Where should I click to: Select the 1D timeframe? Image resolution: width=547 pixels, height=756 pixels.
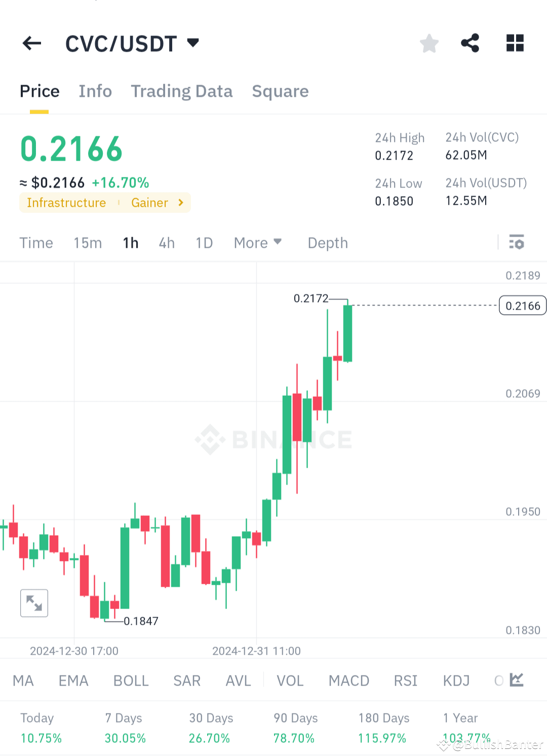(x=204, y=243)
